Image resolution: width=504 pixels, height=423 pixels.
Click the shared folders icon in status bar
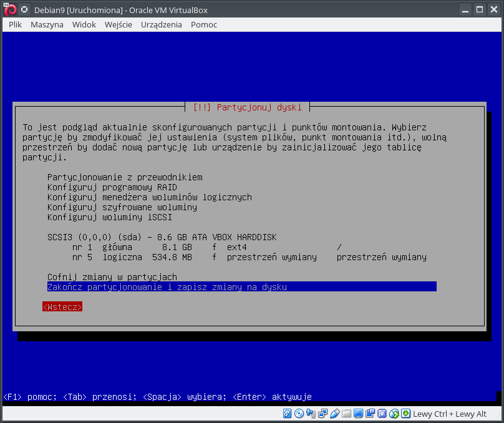[346, 414]
